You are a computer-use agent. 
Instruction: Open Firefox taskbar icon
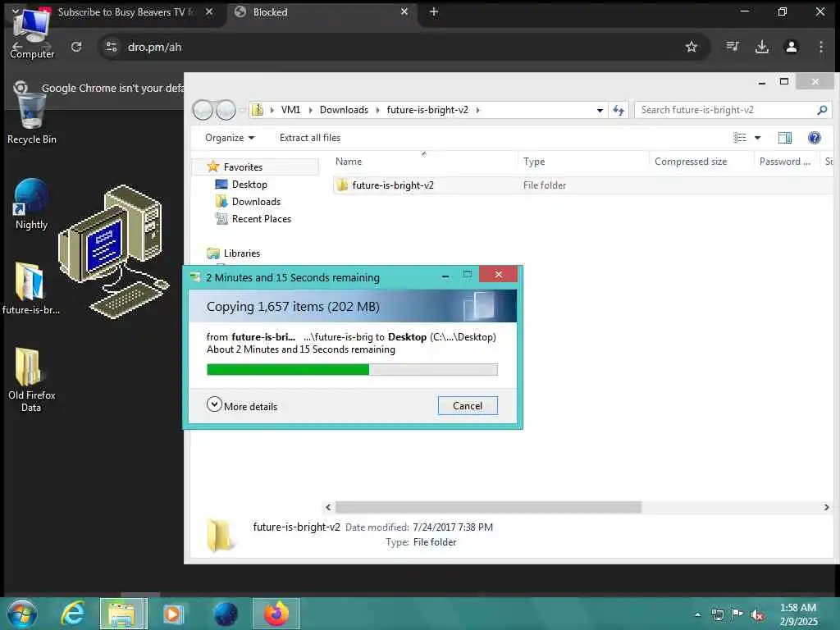point(276,614)
